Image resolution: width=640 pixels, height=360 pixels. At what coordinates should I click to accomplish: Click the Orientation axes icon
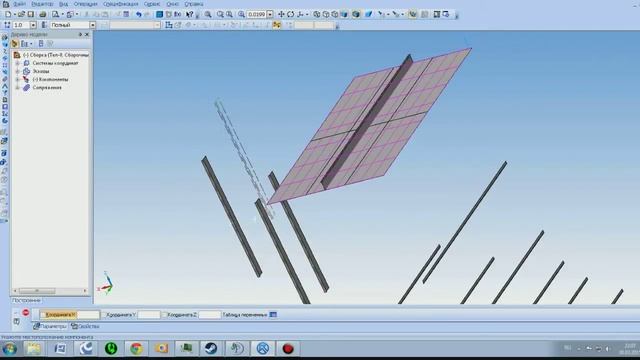(x=301, y=14)
